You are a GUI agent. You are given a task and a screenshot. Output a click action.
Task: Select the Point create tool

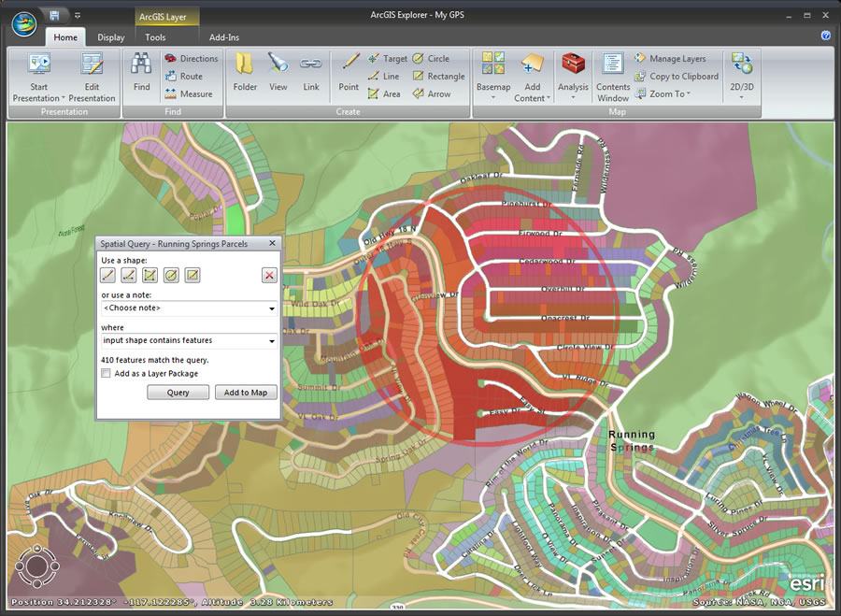(x=349, y=71)
